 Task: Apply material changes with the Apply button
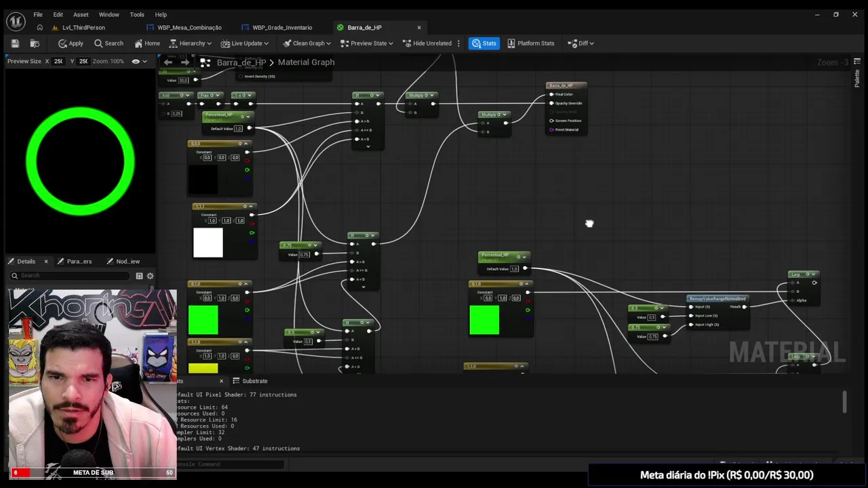tap(71, 43)
